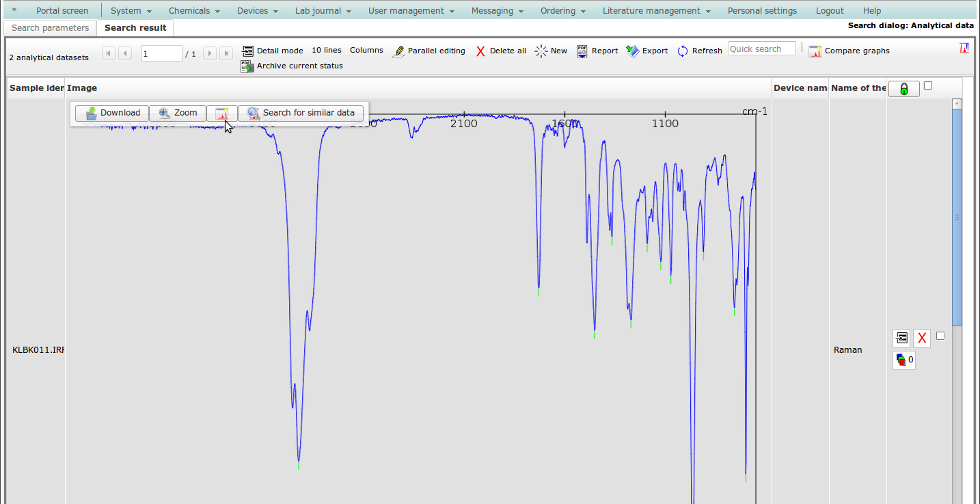Click the green lock button in header
980x504 pixels.
903,89
